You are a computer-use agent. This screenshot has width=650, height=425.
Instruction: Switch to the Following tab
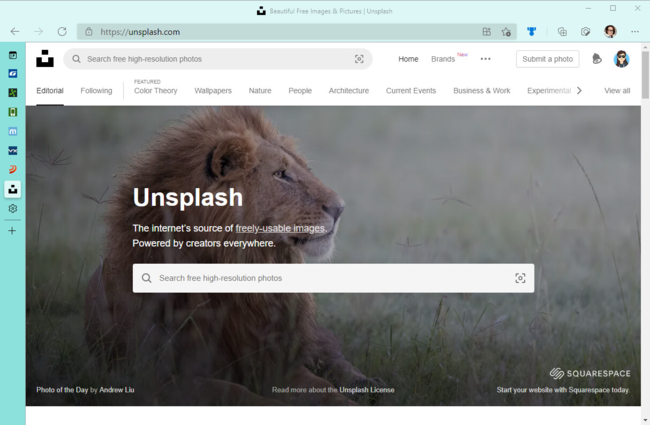(x=96, y=90)
